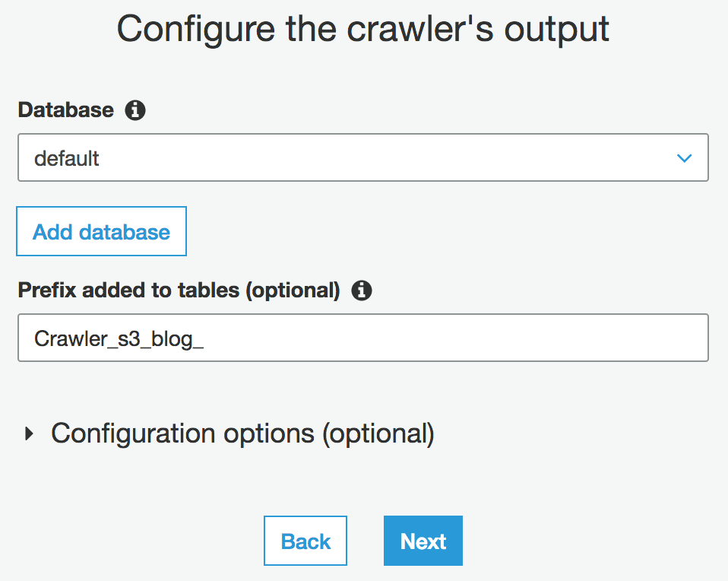
Task: Click Add database
Action: tap(101, 231)
